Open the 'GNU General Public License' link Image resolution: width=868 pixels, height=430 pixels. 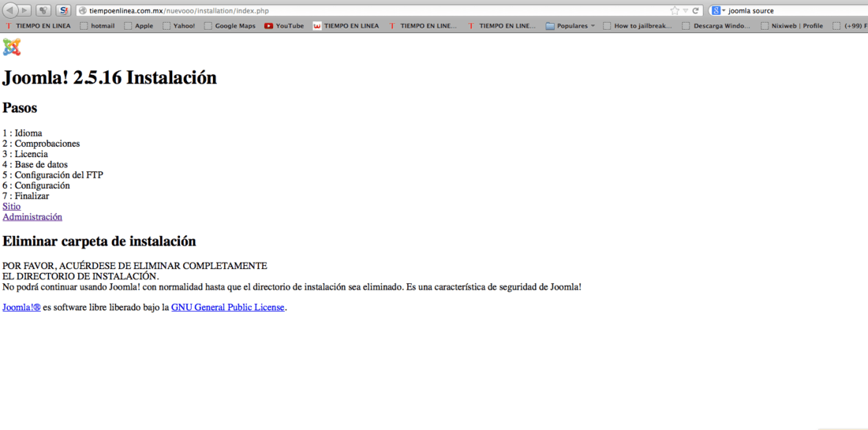click(x=227, y=308)
